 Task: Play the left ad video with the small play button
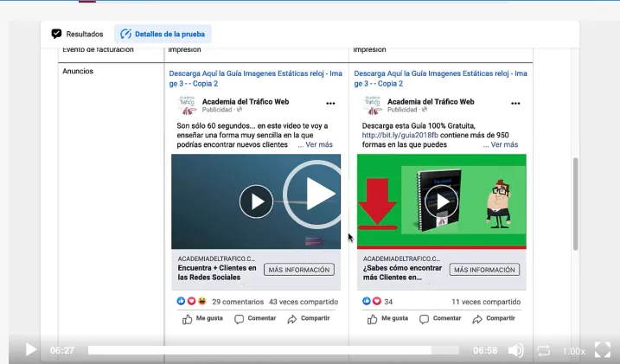coord(256,201)
